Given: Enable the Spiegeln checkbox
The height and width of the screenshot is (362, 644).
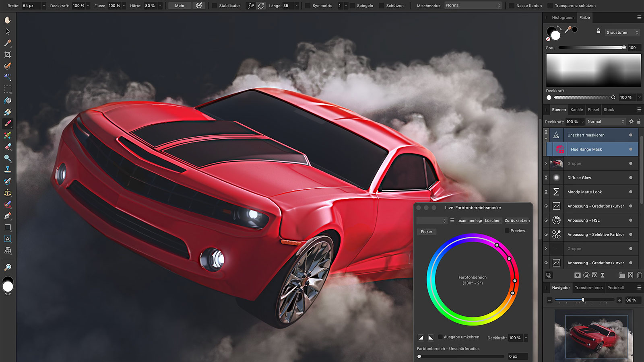Looking at the screenshot, I should [x=353, y=6].
